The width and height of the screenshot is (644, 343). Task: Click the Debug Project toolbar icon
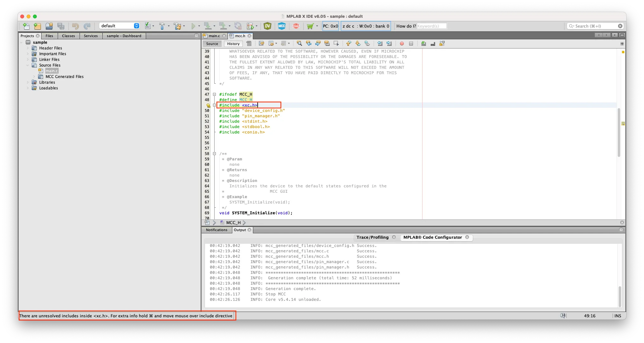point(250,26)
